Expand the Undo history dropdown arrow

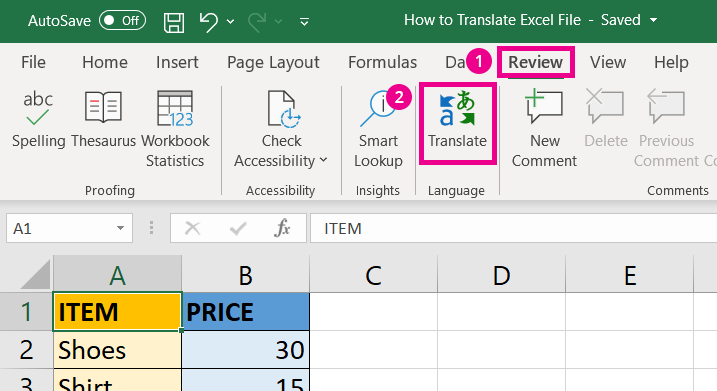[230, 21]
